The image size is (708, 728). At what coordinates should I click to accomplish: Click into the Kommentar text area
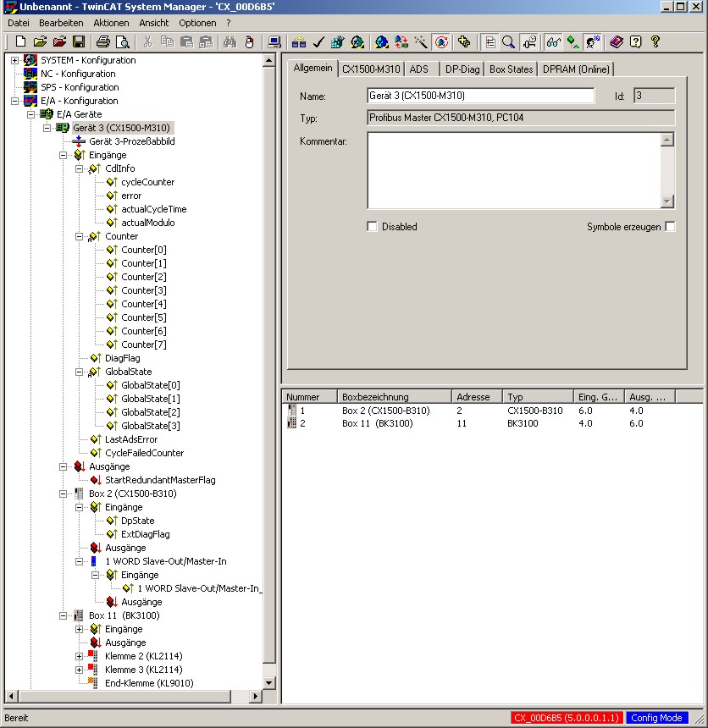(514, 170)
